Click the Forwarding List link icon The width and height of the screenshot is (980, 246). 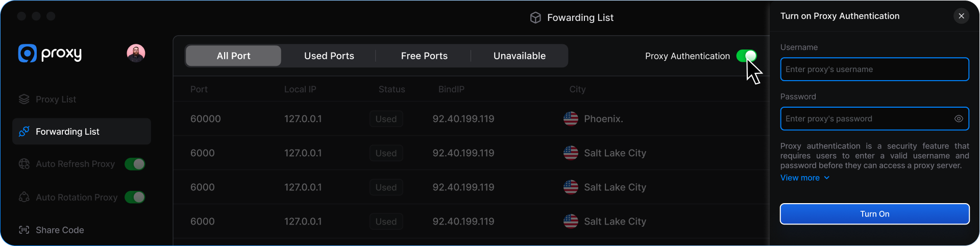pos(24,132)
